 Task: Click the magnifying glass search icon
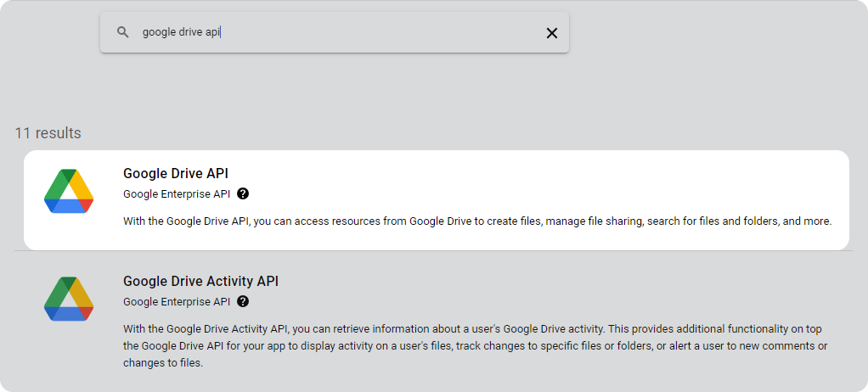[123, 32]
